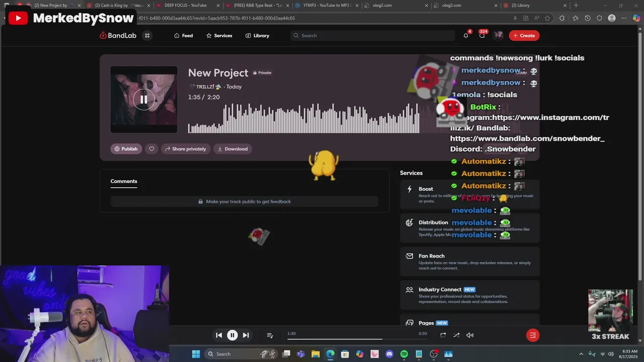
Task: Open browser extensions icon
Action: click(x=562, y=18)
